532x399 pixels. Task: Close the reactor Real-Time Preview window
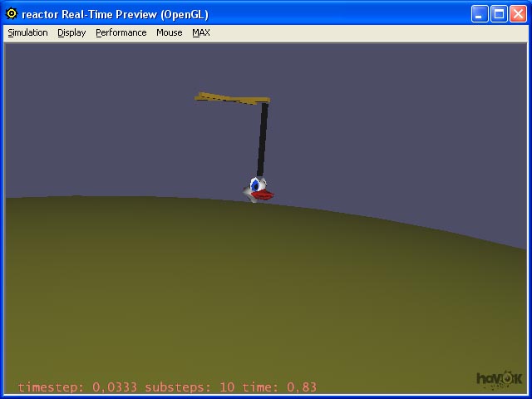tap(518, 13)
